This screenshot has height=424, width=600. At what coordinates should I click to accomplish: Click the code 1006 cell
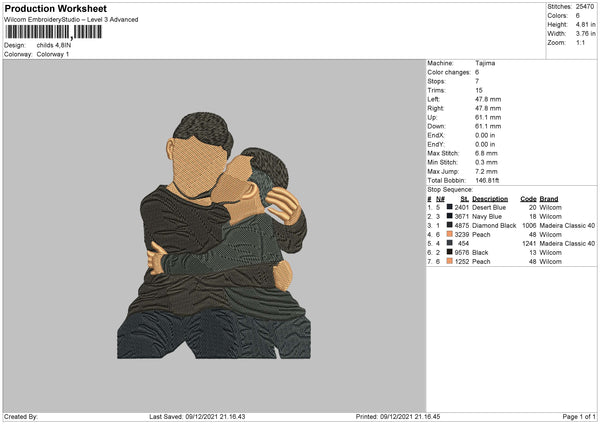click(x=529, y=225)
